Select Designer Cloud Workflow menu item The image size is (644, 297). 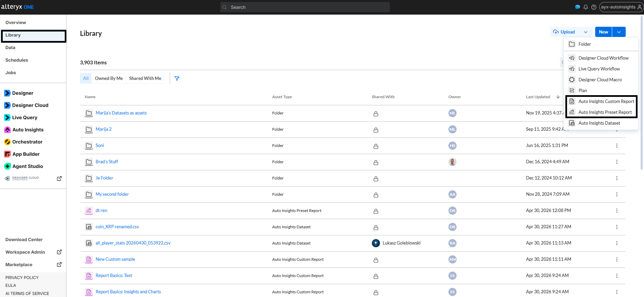(x=601, y=58)
